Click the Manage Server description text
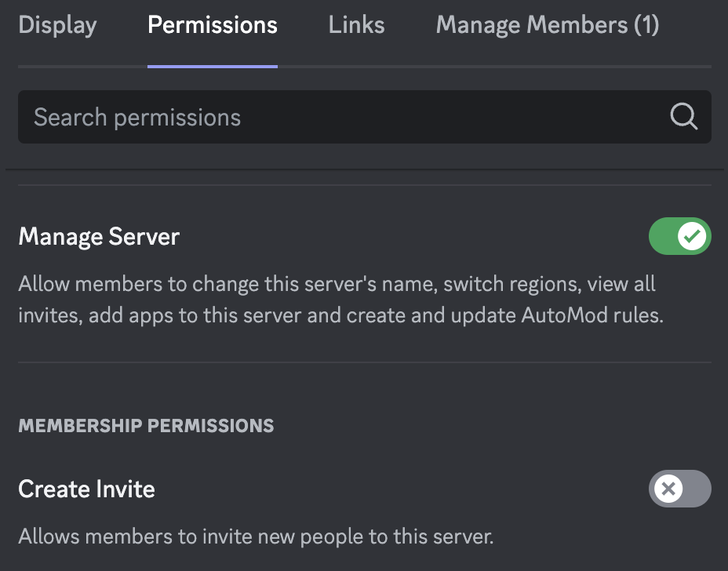This screenshot has height=571, width=728. click(341, 300)
